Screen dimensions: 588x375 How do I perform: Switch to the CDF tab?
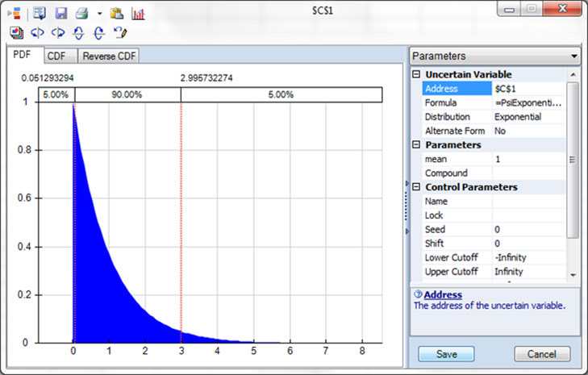(56, 56)
